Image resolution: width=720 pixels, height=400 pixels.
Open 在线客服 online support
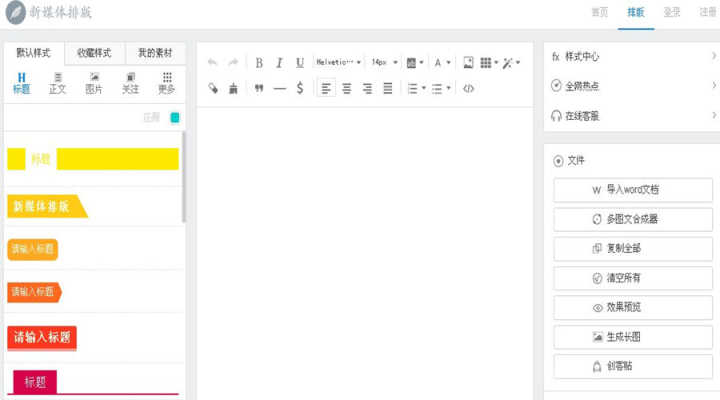click(x=633, y=116)
